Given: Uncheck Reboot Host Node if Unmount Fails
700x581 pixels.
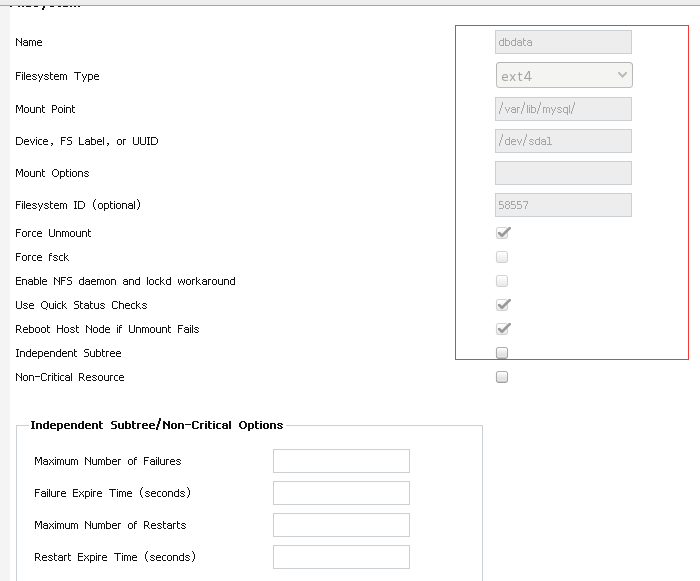Looking at the screenshot, I should coord(503,329).
